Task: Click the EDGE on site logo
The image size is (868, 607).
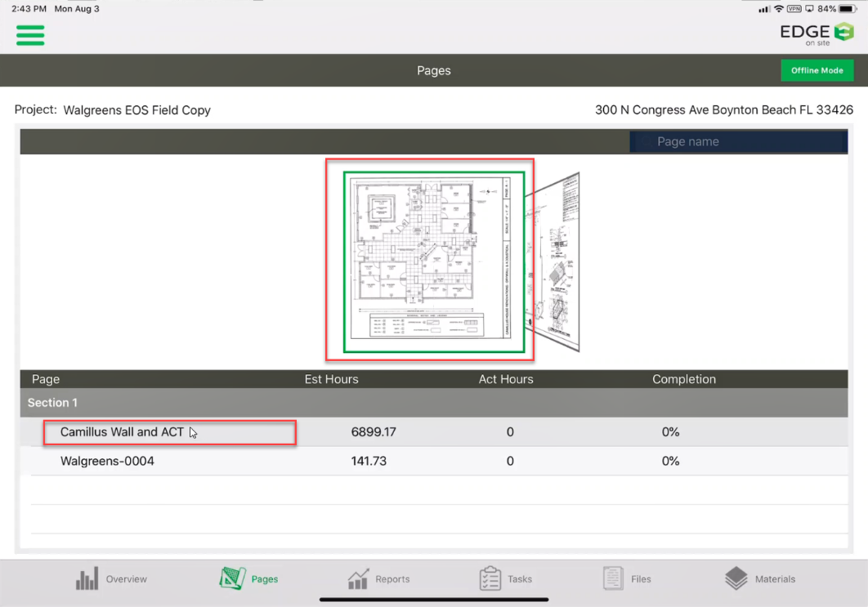Action: (x=816, y=33)
